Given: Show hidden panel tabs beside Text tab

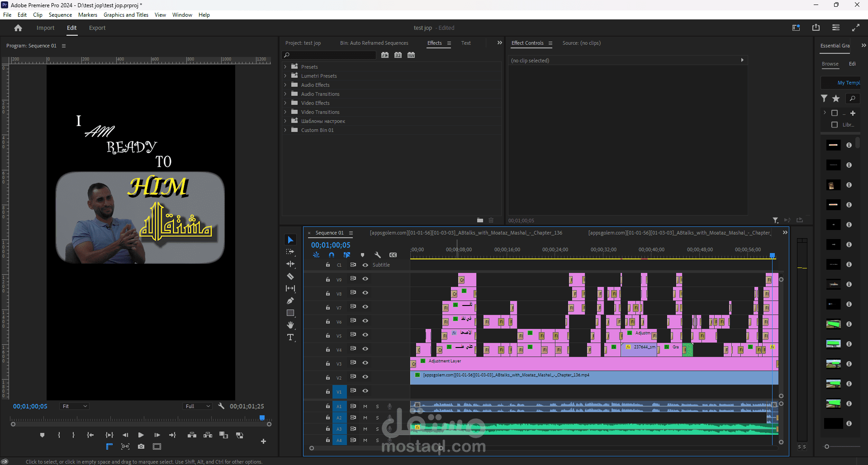Looking at the screenshot, I should coord(500,42).
